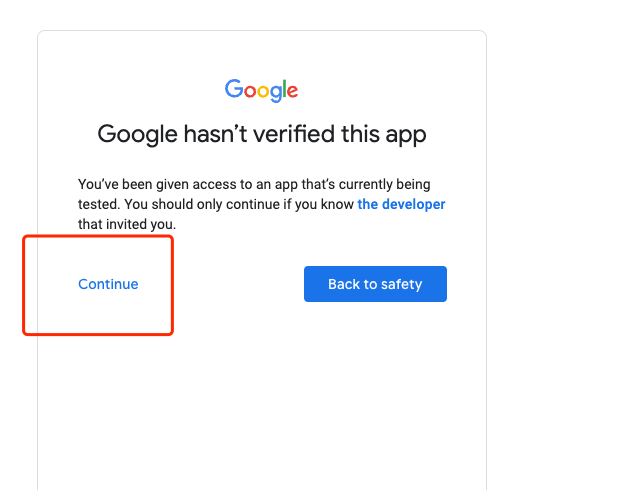Click the word app in the heading
642x490 pixels.
point(405,136)
